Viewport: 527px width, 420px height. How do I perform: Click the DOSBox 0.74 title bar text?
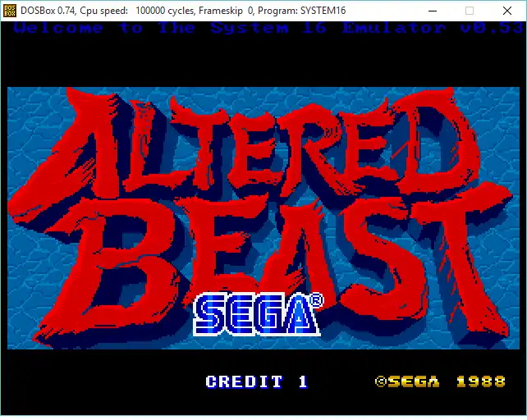coord(183,11)
